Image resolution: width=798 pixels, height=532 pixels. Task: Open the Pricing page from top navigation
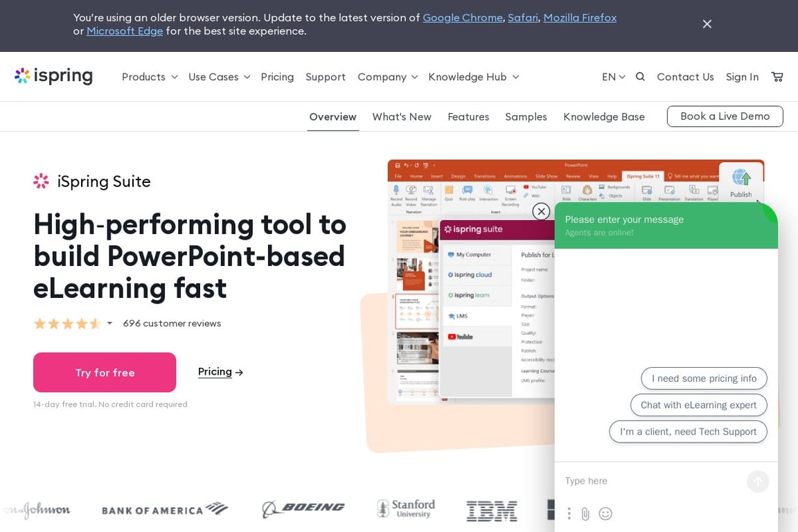click(x=277, y=77)
